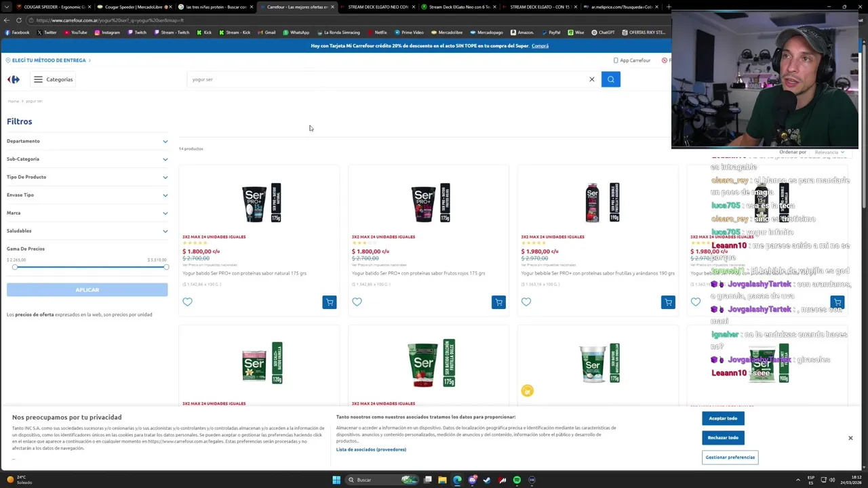
Task: Open Gestionar preferencias
Action: click(730, 457)
